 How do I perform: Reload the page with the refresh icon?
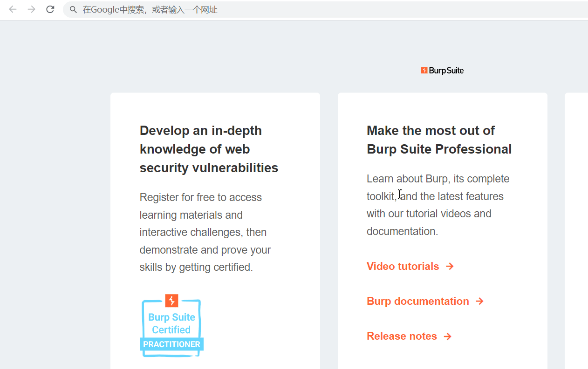[x=50, y=9]
